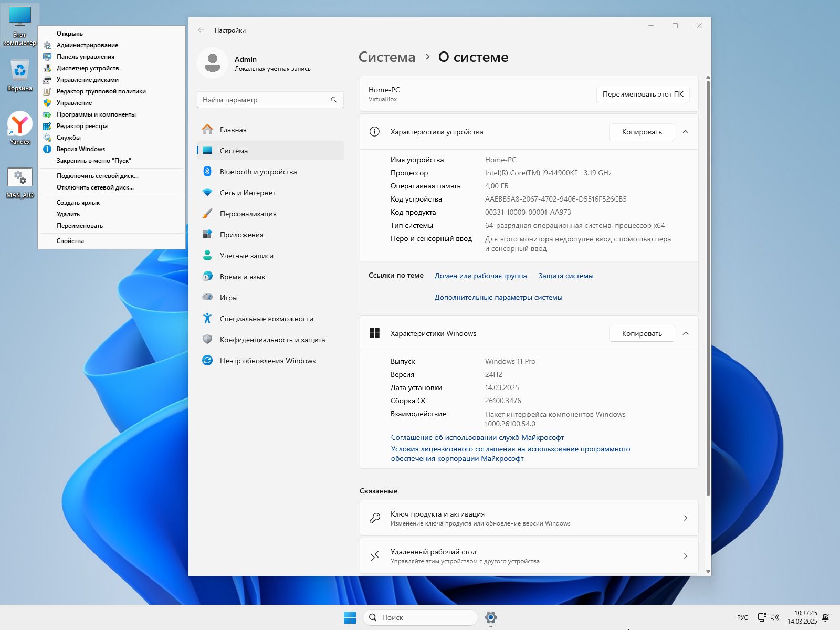Viewport: 840px width, 630px height.
Task: Click the notification icon at taskbar end
Action: pos(825,617)
